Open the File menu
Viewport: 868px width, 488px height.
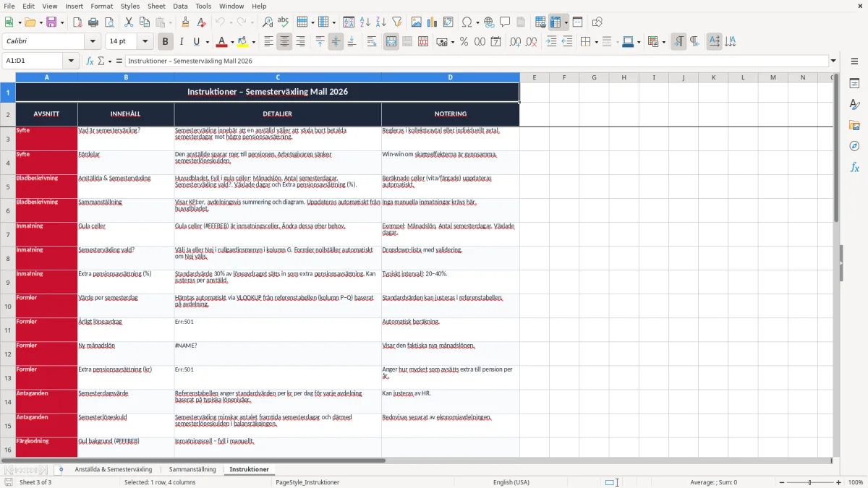pyautogui.click(x=9, y=6)
